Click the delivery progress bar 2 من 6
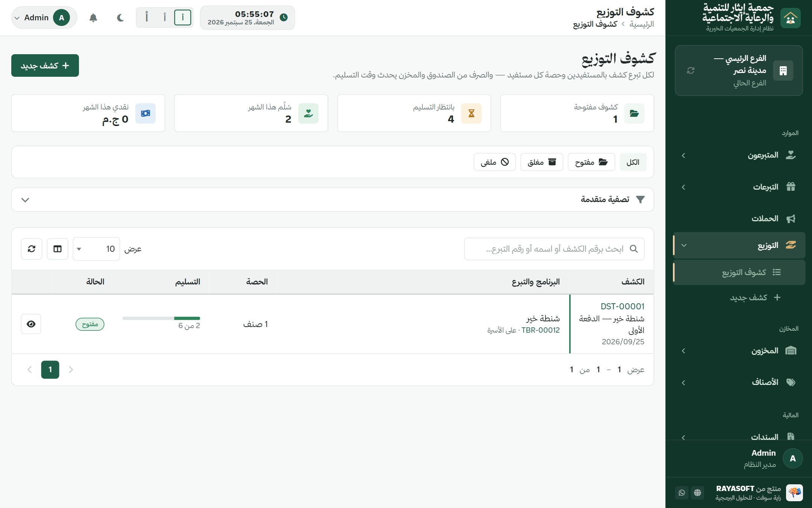Viewport: 812px width, 508px height. (x=161, y=318)
